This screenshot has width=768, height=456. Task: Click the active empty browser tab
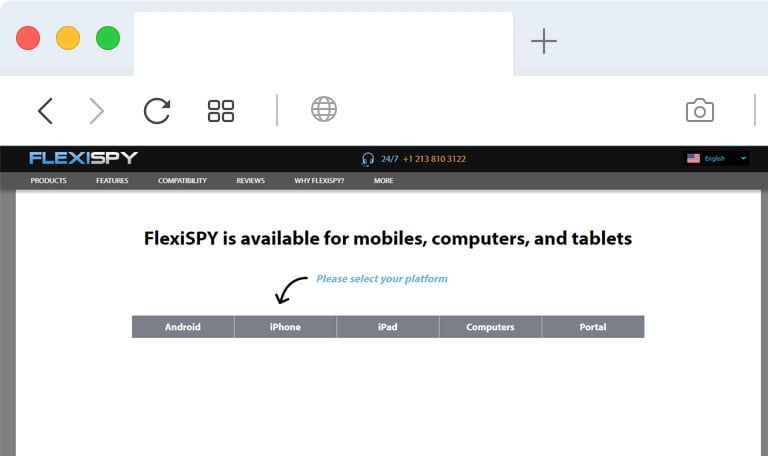point(323,44)
